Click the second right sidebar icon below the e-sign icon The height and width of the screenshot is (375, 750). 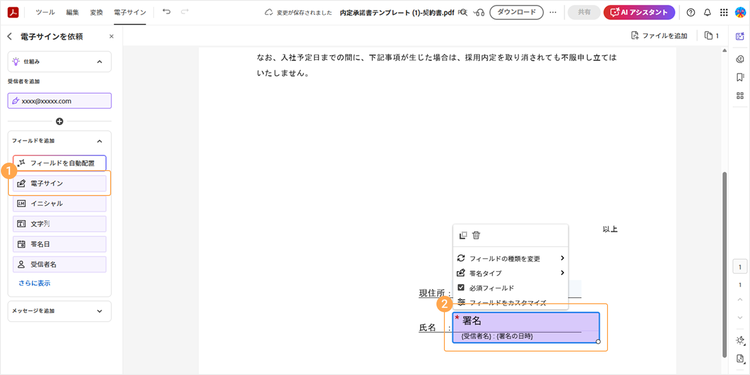[740, 59]
